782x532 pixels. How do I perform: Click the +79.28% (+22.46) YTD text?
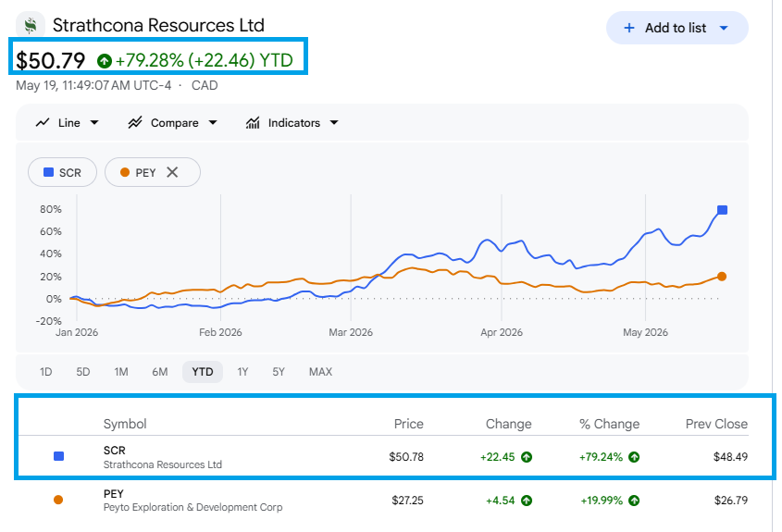click(204, 60)
